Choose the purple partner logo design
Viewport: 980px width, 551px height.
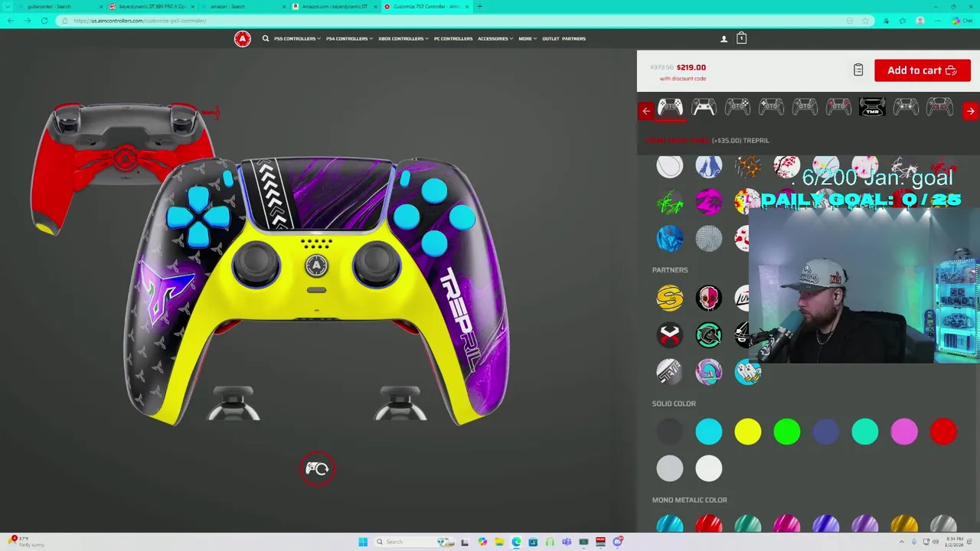click(x=708, y=372)
